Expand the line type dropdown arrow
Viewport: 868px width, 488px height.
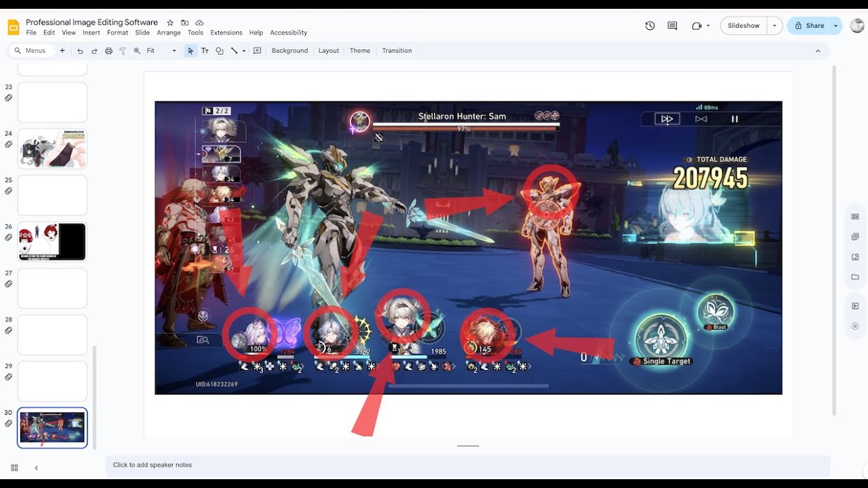point(244,51)
